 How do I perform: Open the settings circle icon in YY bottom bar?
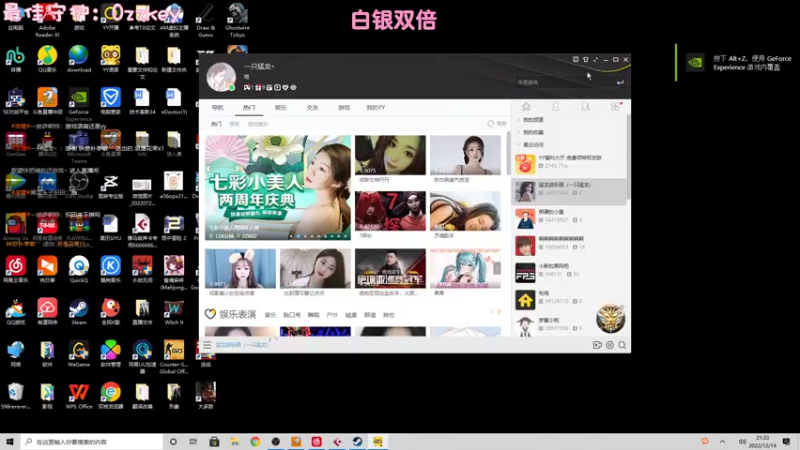pyautogui.click(x=610, y=345)
